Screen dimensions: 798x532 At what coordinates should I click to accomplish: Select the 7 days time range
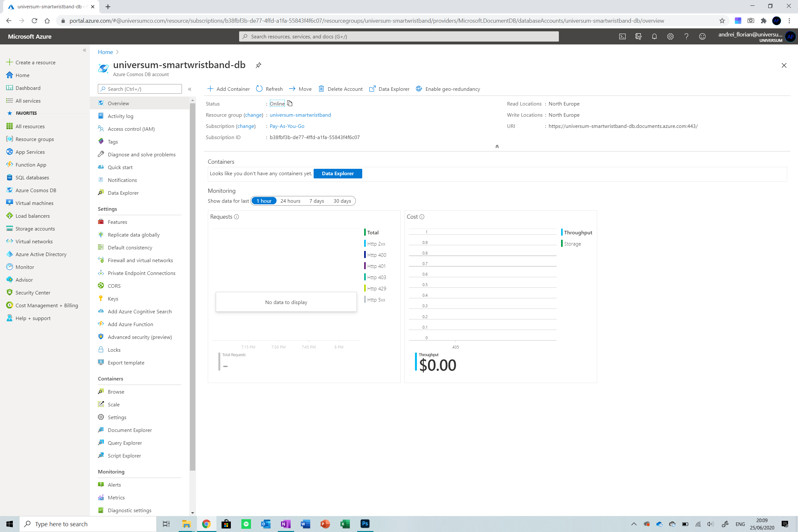tap(316, 201)
